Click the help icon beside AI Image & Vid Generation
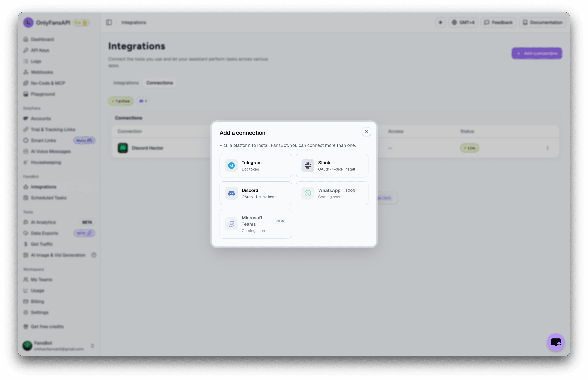 pos(94,255)
